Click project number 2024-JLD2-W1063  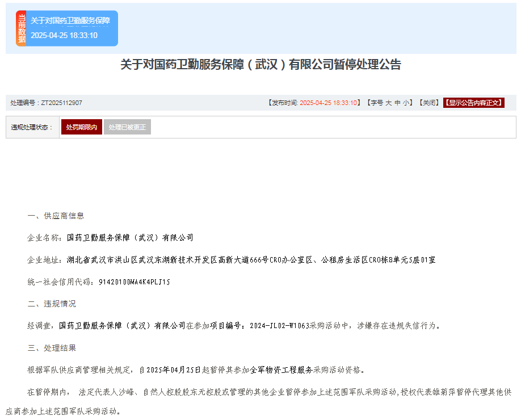click(x=279, y=326)
